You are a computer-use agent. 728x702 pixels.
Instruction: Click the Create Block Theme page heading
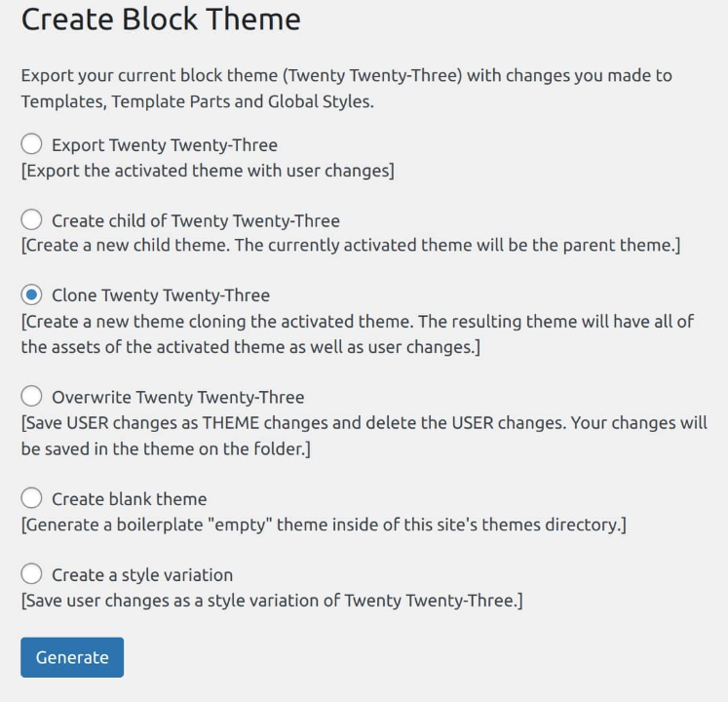[161, 19]
